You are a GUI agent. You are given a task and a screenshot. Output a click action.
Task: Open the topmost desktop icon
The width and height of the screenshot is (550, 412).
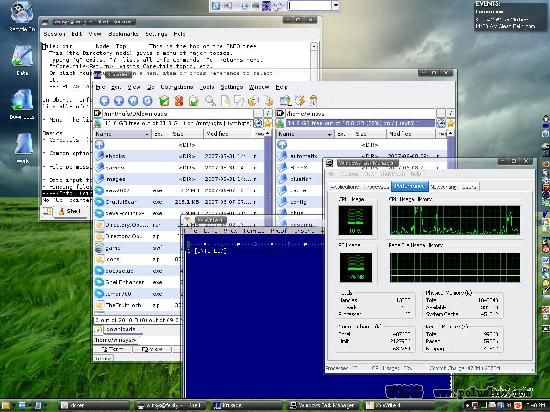(x=22, y=16)
